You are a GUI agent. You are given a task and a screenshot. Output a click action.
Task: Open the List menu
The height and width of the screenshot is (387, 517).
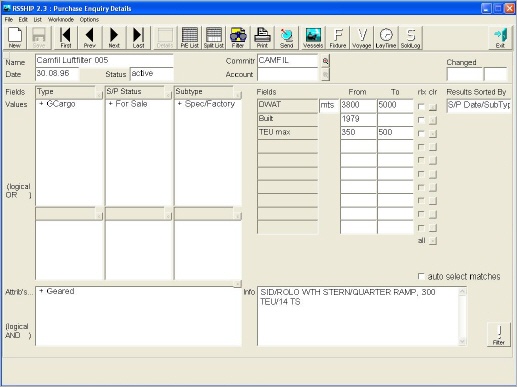pos(37,19)
